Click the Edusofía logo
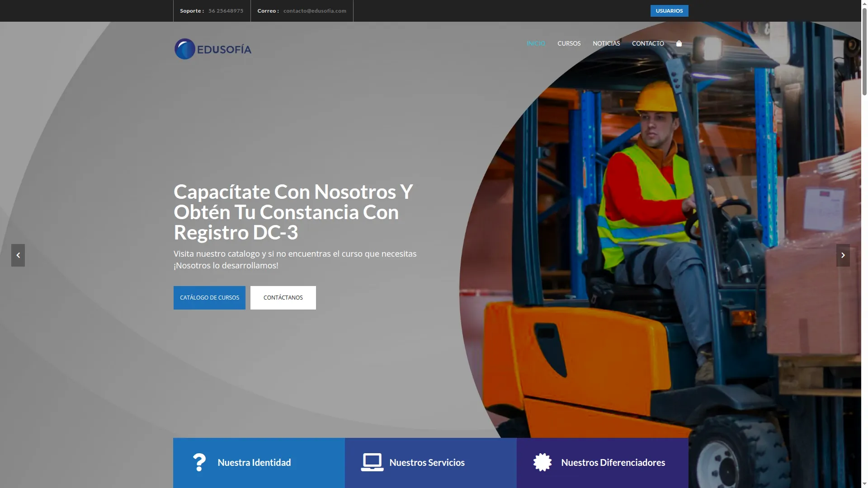This screenshot has height=488, width=868. point(213,49)
